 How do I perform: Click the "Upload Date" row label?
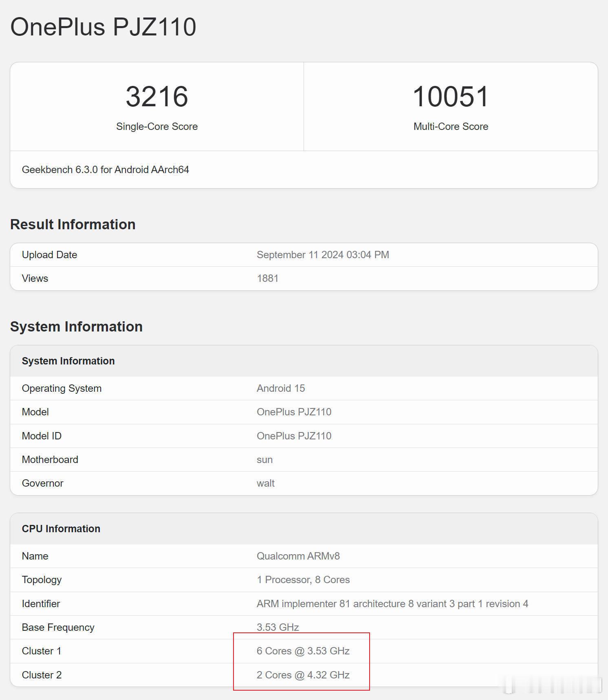pos(49,255)
